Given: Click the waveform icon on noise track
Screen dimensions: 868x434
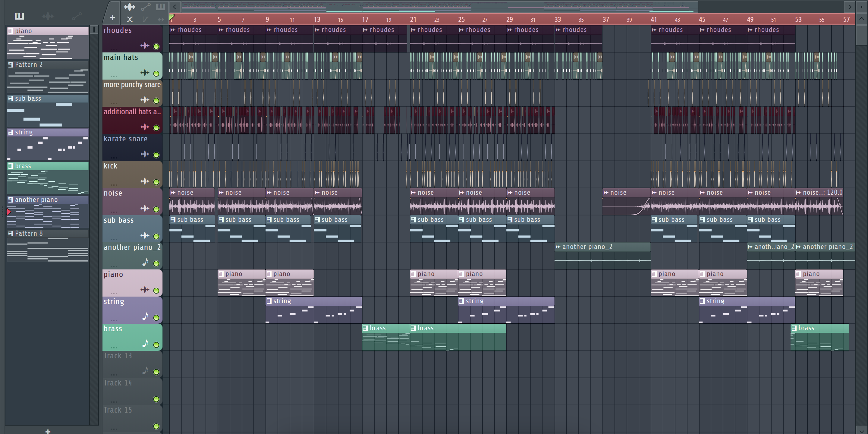Looking at the screenshot, I should point(145,208).
